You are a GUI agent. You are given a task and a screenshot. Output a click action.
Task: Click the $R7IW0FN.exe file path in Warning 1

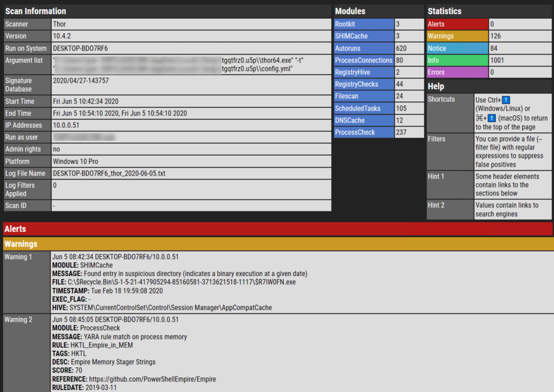(182, 282)
